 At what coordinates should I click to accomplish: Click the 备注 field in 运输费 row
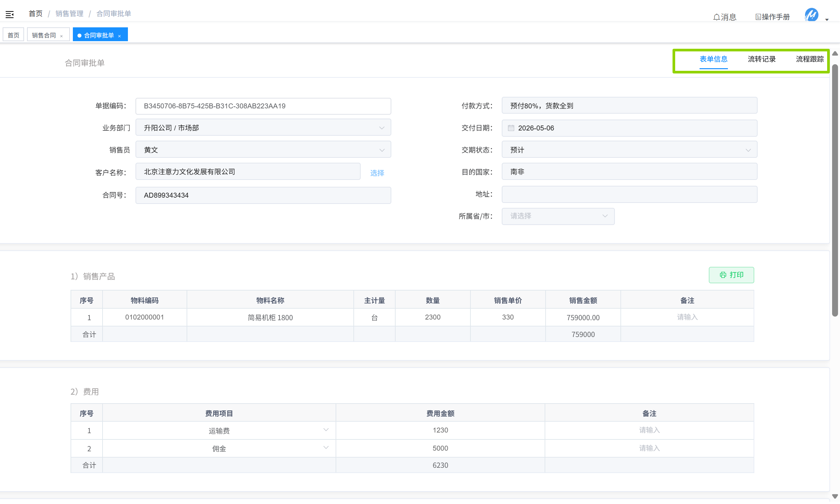(649, 430)
